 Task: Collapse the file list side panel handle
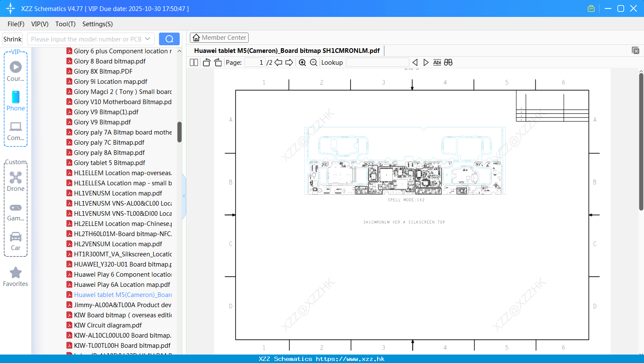pyautogui.click(x=184, y=196)
